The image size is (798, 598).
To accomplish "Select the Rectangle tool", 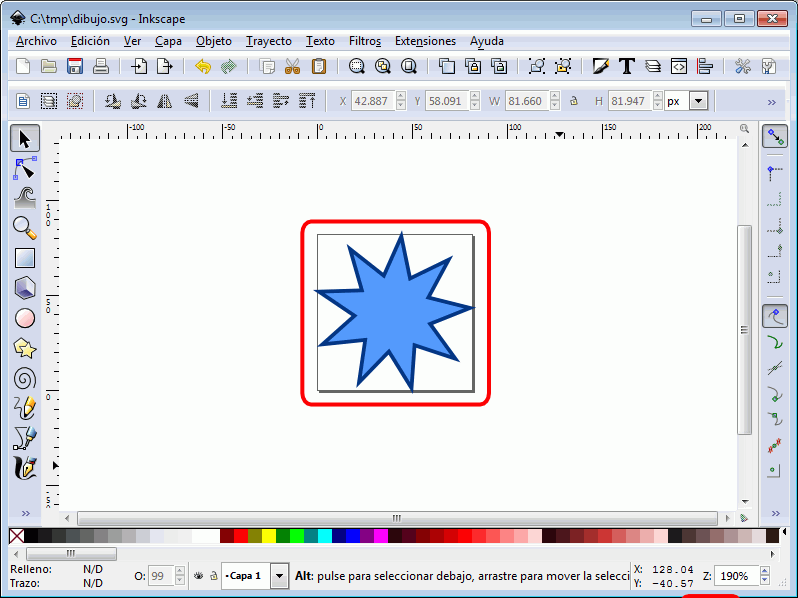I will (x=25, y=257).
